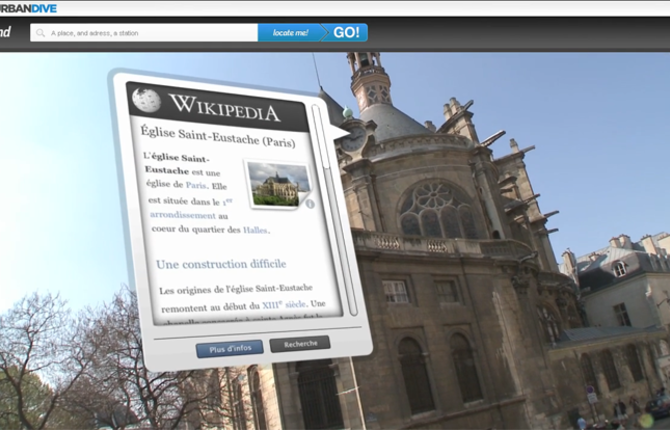Open the Saint-Eustache church thumbnail image
The height and width of the screenshot is (430, 670).
click(279, 185)
